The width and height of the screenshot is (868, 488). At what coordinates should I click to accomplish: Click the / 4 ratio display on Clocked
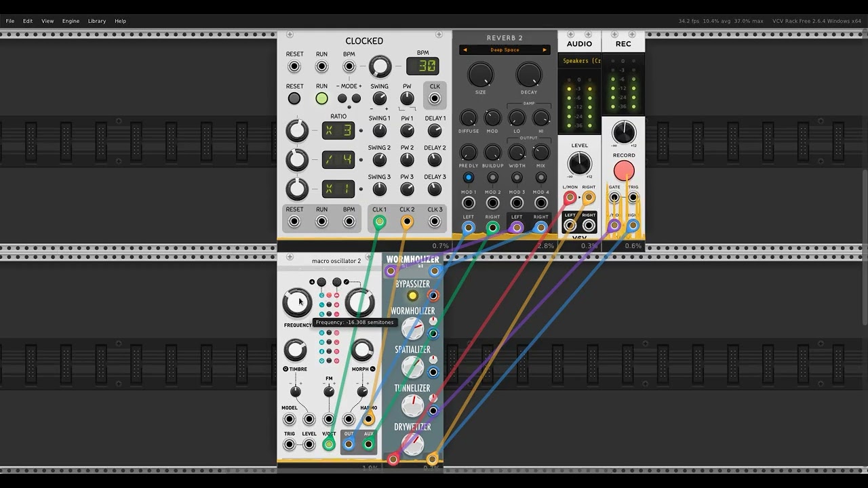[338, 159]
